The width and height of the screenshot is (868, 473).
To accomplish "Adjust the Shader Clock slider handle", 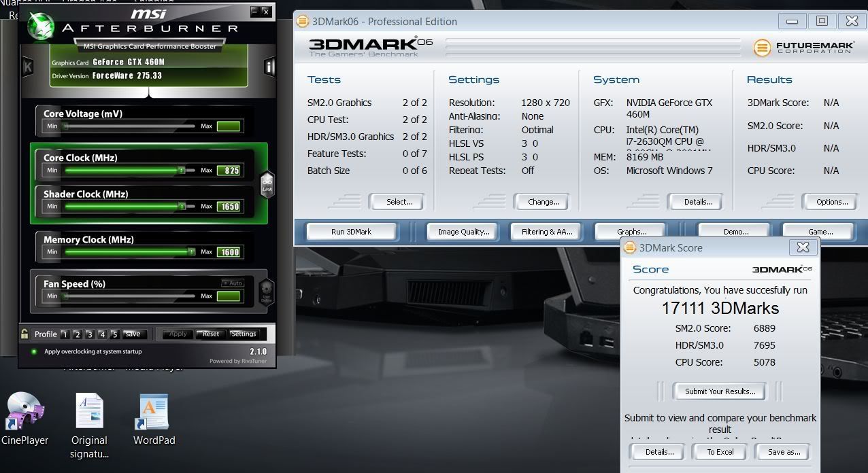I will point(182,206).
